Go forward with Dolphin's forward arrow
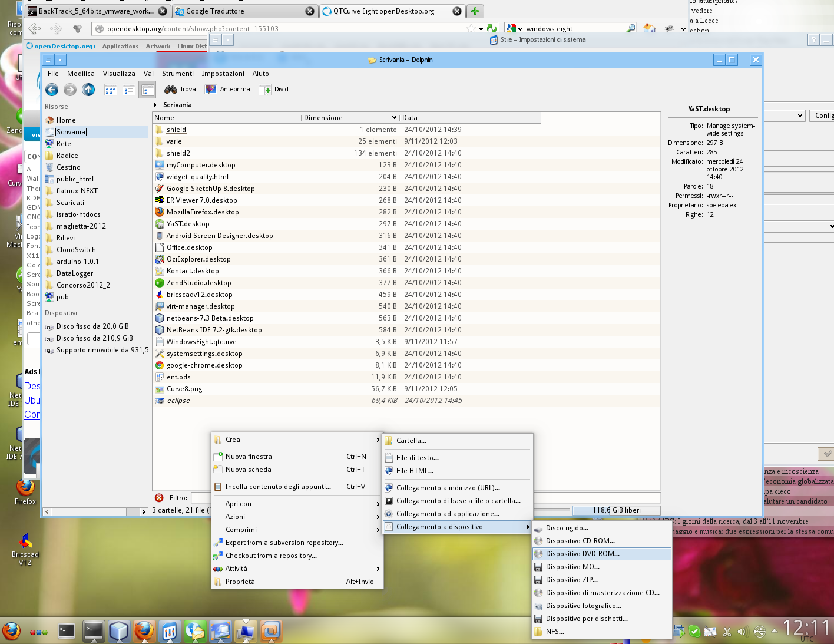This screenshot has height=644, width=834. point(70,90)
